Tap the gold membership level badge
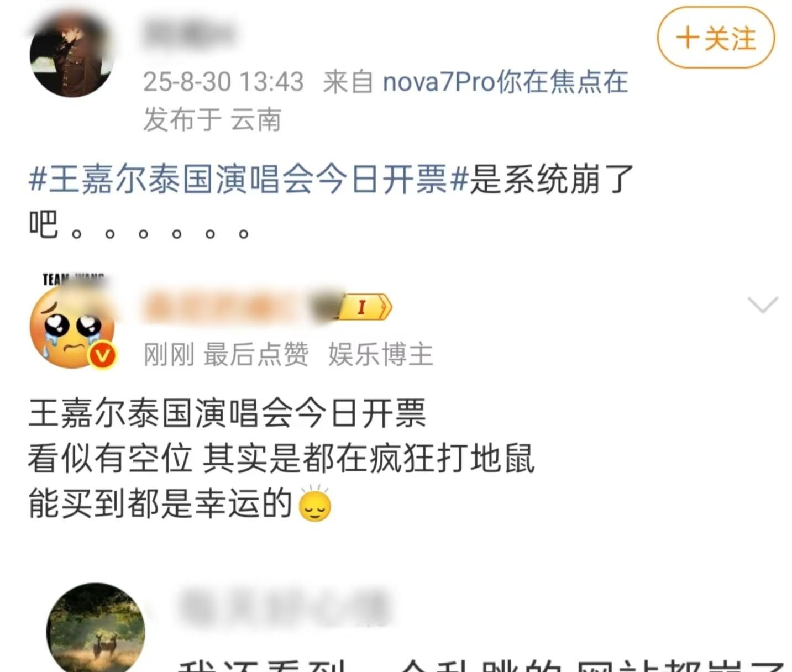This screenshot has width=792, height=672. coord(365,307)
